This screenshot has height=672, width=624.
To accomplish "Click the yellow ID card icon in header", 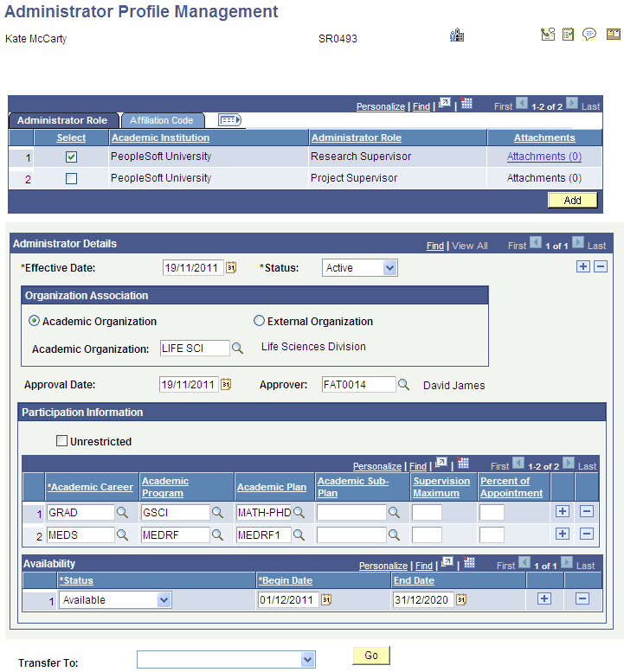I will coord(614,35).
